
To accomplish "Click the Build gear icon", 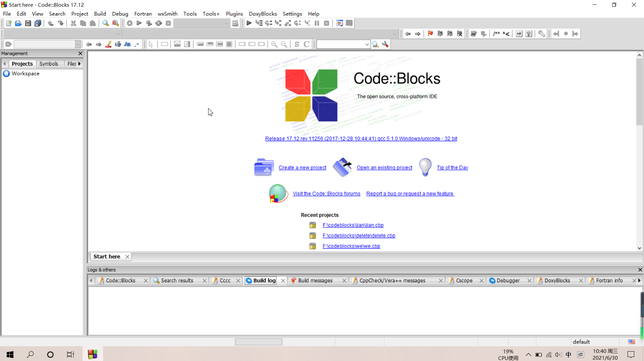I will (x=130, y=23).
